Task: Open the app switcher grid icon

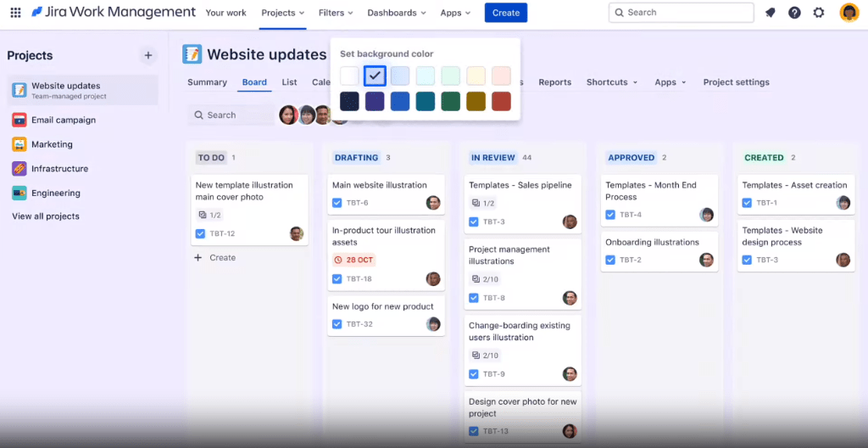Action: coord(15,12)
